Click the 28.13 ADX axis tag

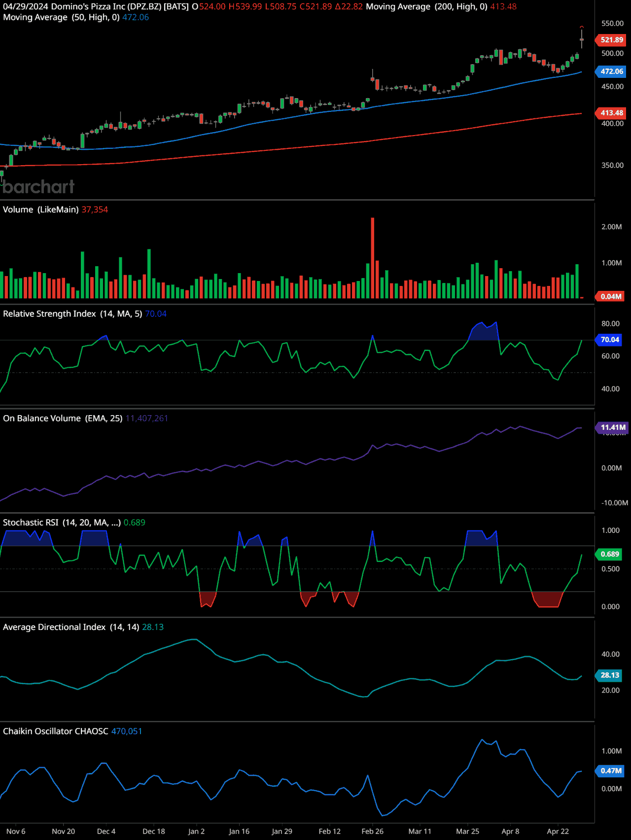point(610,675)
